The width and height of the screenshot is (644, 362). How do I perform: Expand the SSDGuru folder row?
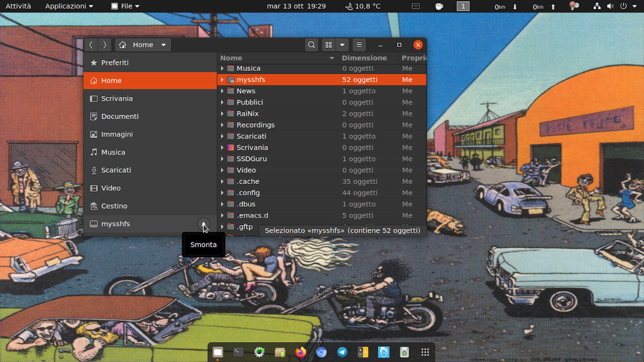pyautogui.click(x=222, y=159)
